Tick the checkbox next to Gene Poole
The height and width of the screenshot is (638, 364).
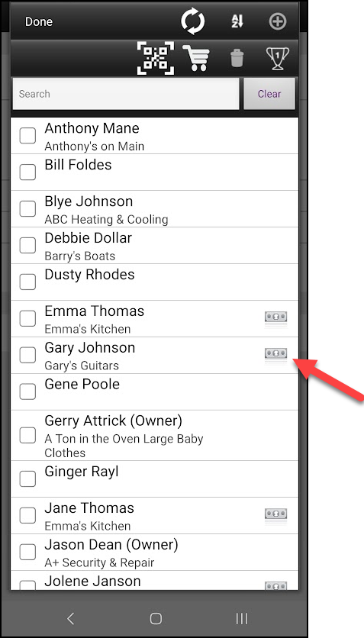[27, 391]
